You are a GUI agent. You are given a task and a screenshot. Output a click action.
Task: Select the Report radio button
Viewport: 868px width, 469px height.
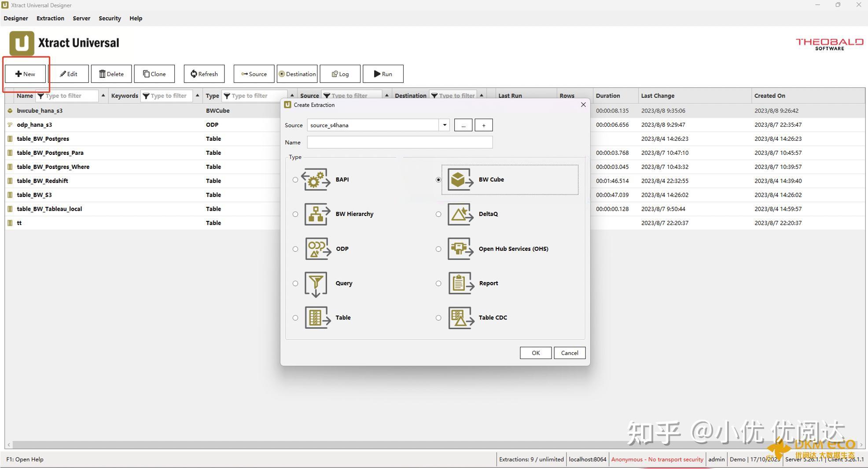coord(438,283)
